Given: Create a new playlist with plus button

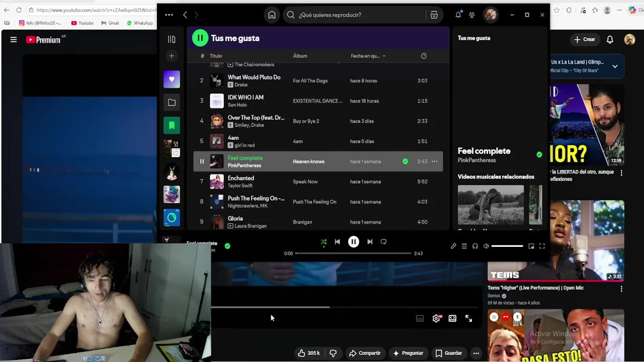Looking at the screenshot, I should point(172,56).
